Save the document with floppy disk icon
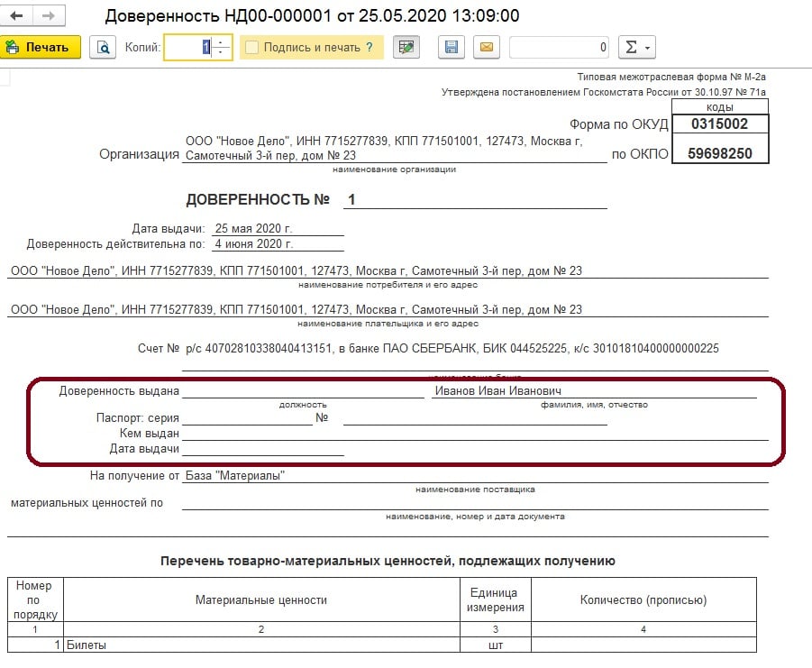The image size is (812, 668). (x=452, y=47)
